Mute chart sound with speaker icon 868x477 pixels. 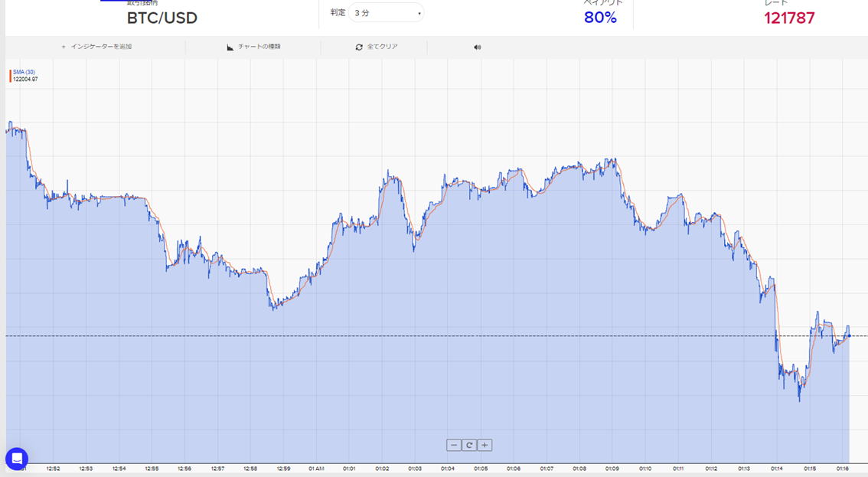tap(478, 47)
